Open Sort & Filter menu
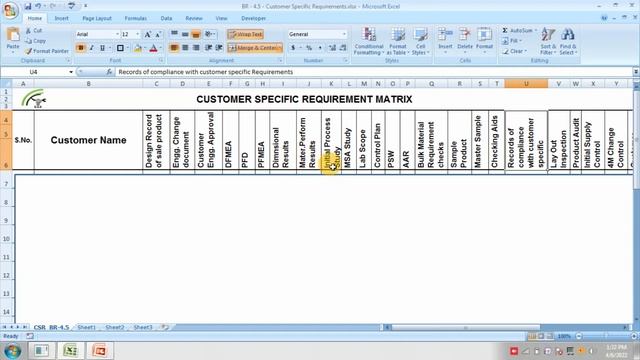The image size is (640, 360). coord(547,41)
